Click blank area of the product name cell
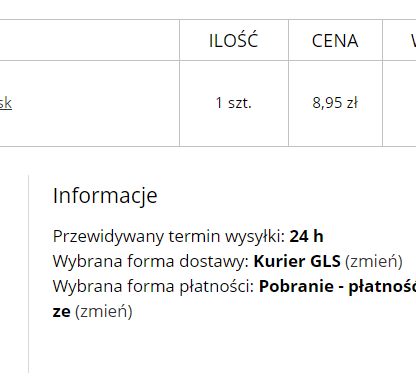This screenshot has height=377, width=416. click(97, 103)
